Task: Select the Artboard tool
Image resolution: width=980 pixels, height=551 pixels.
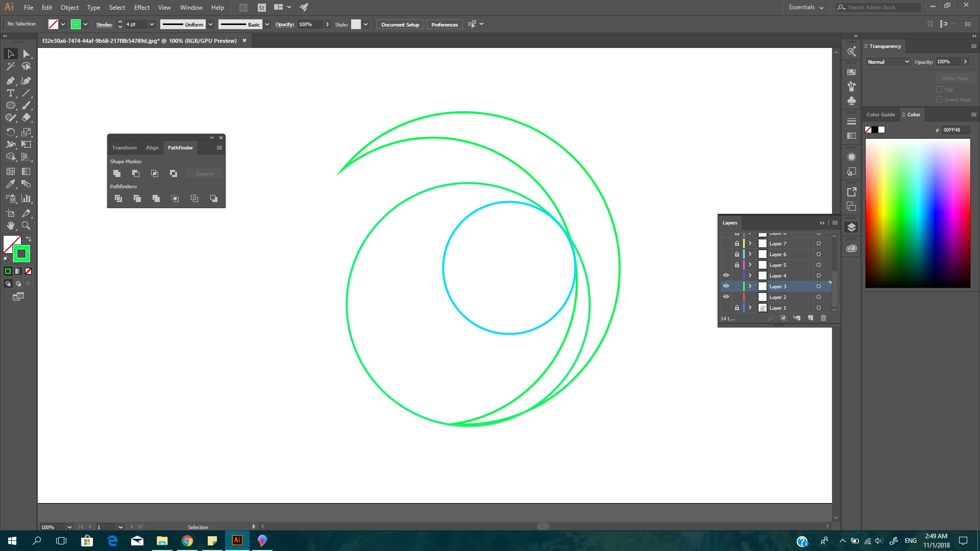Action: tap(10, 213)
